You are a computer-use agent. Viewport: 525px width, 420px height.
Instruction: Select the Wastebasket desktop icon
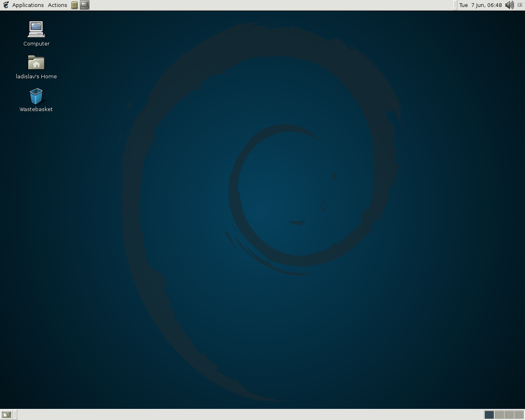click(36, 96)
